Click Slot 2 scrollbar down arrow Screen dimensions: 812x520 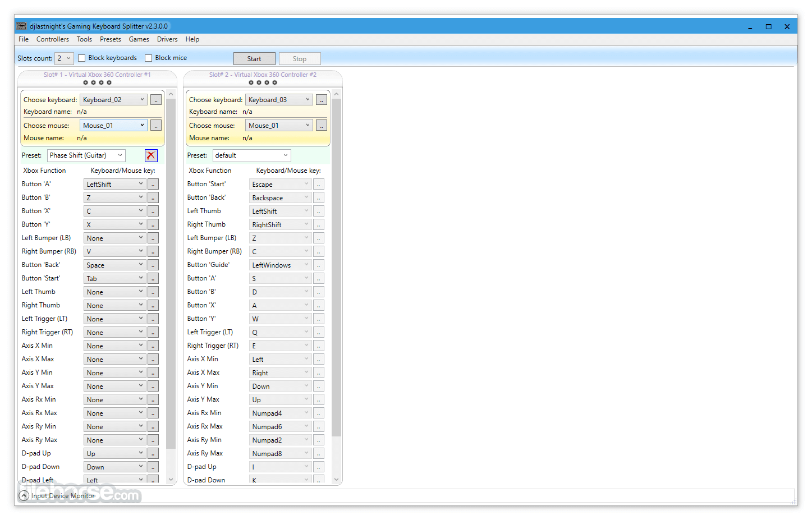point(337,480)
